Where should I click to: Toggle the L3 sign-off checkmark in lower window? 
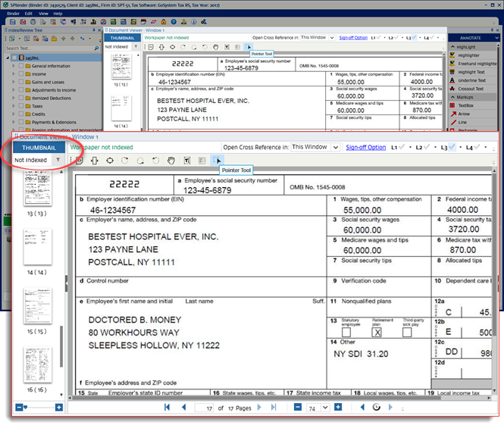453,147
